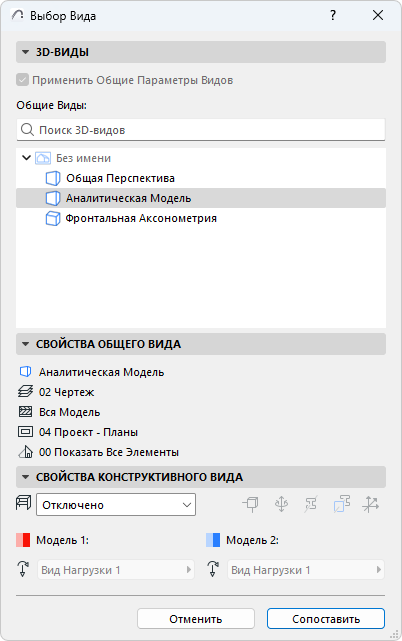The image size is (402, 641).
Task: Click the 02 Чертеж property text
Action: click(66, 392)
